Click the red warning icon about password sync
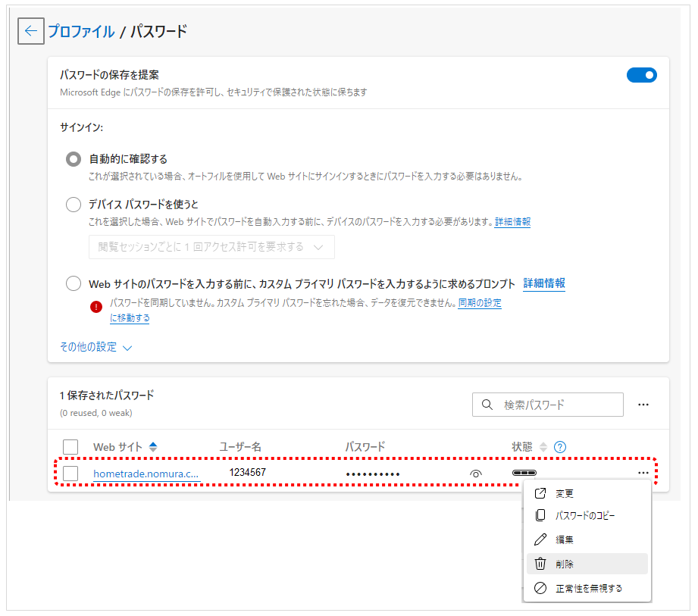Viewport: 698px width, 616px height. pyautogui.click(x=95, y=307)
